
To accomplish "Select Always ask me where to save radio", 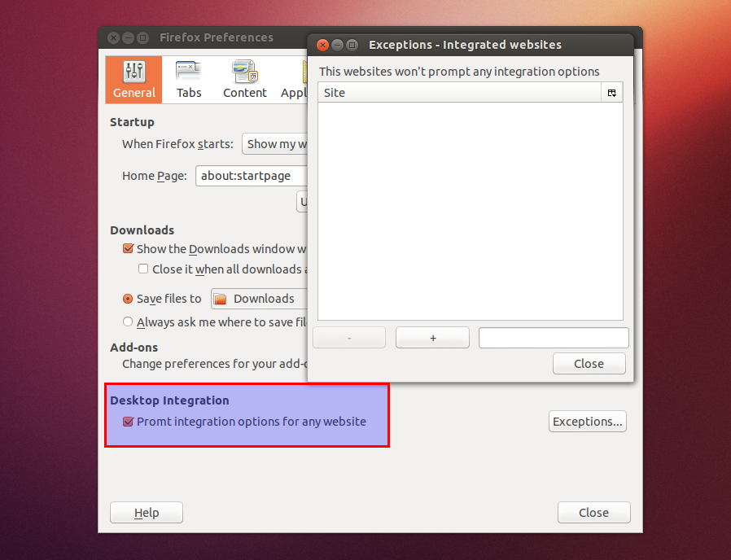I will point(128,322).
